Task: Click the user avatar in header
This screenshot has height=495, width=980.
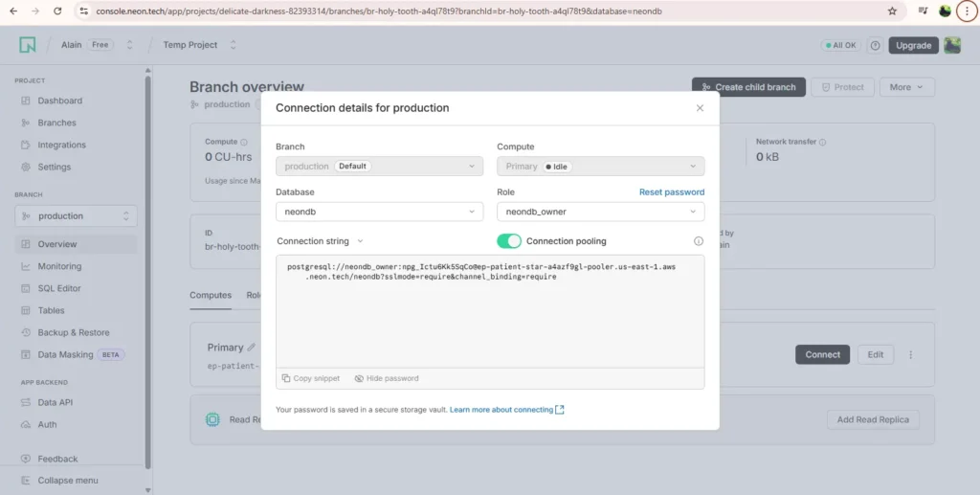Action: coord(952,45)
